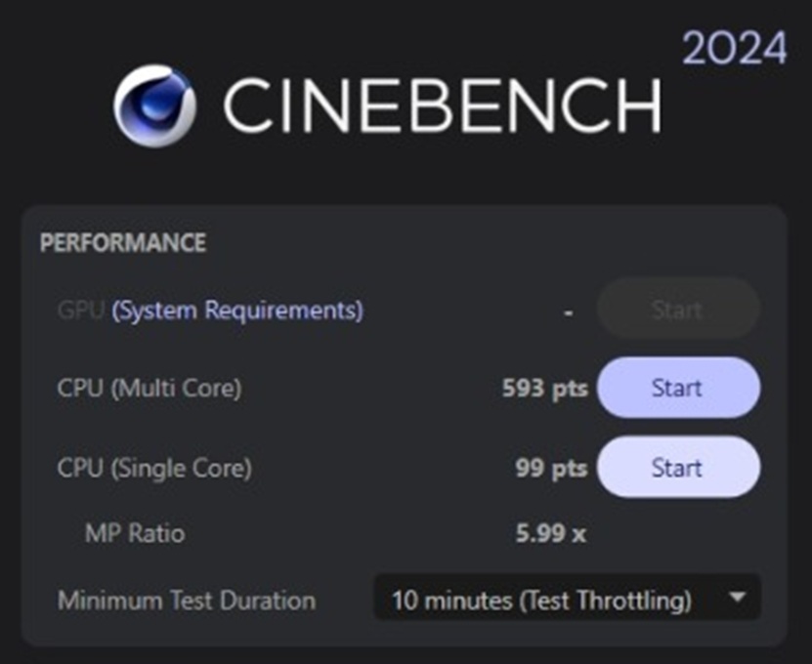This screenshot has height=664, width=812.
Task: Select the CPU (Single Core) label
Action: [x=154, y=469]
